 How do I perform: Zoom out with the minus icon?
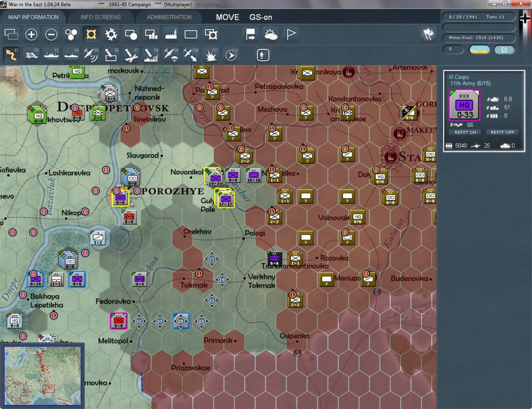click(x=51, y=34)
